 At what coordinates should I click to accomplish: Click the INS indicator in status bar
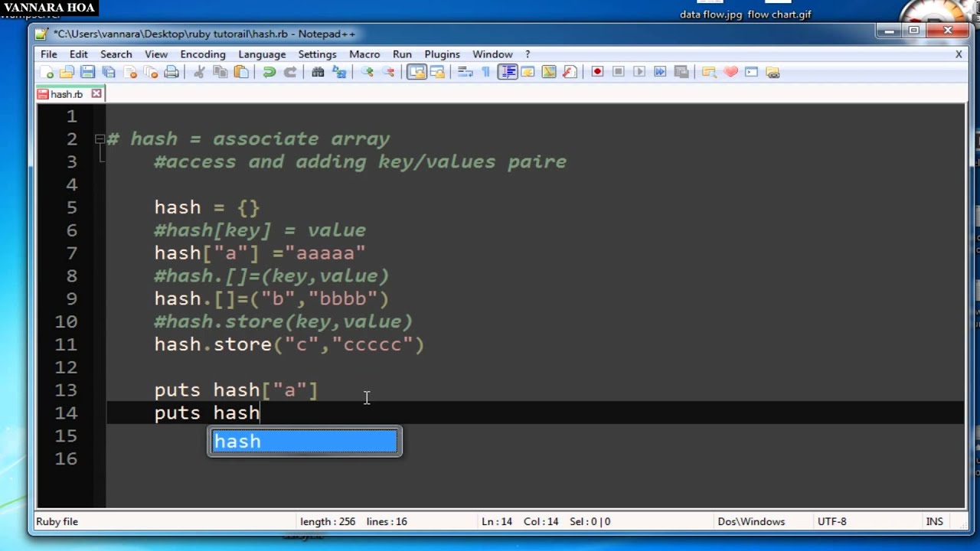click(x=934, y=521)
